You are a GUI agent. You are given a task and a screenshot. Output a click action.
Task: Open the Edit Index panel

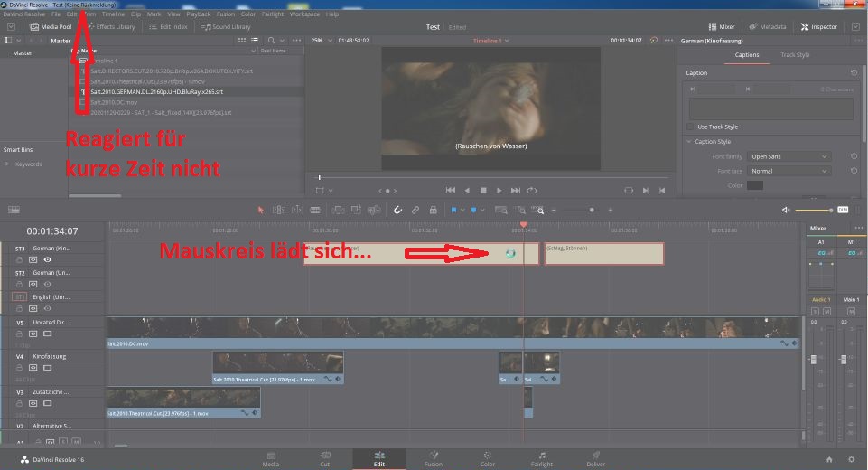168,26
